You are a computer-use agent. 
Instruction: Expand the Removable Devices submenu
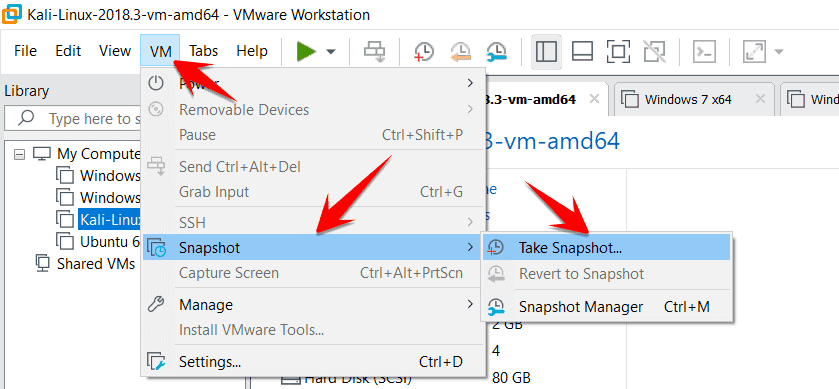[x=313, y=110]
